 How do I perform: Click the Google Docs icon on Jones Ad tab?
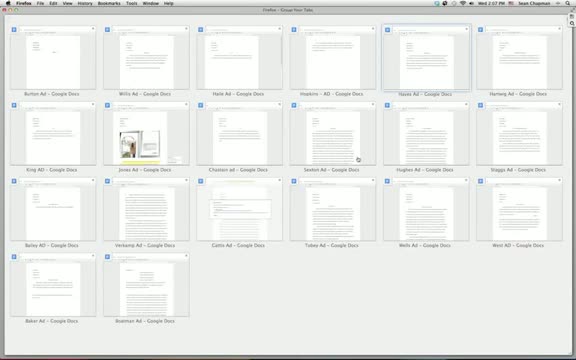click(107, 105)
